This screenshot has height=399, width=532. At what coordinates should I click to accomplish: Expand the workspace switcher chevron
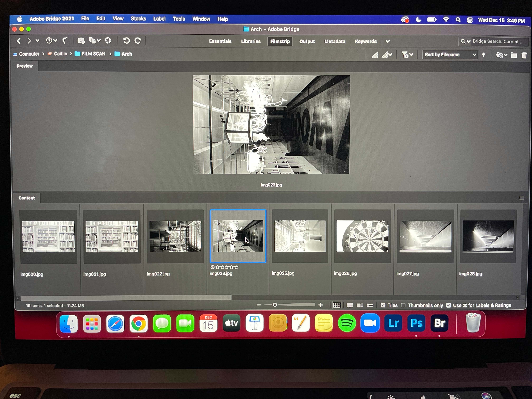coord(388,41)
